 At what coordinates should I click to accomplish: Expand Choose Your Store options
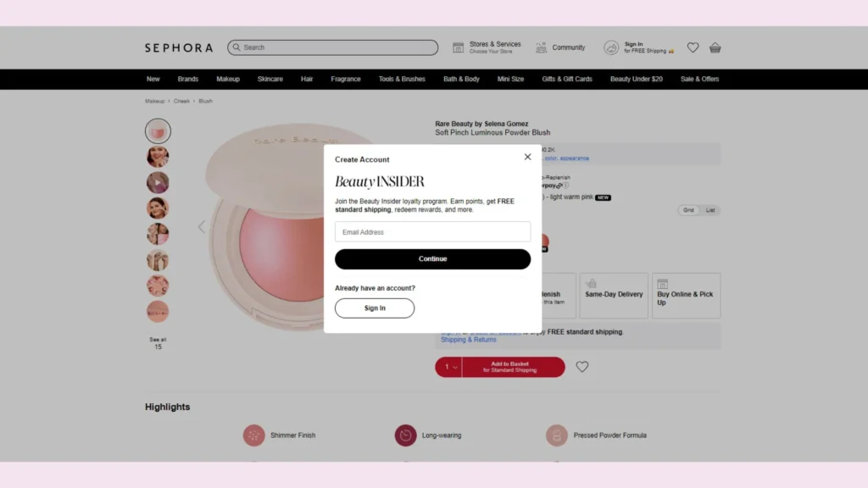click(x=489, y=50)
